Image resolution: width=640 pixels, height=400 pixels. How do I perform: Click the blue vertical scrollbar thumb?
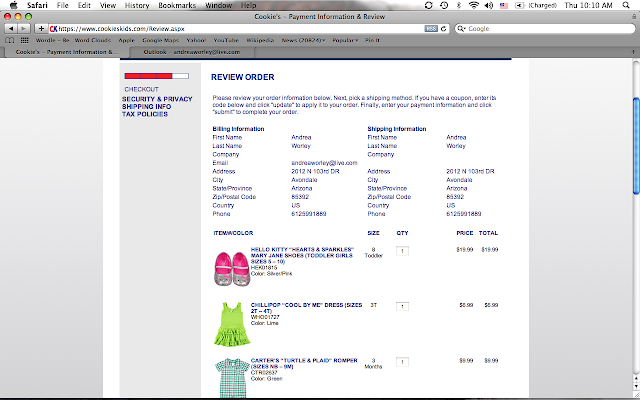636,145
